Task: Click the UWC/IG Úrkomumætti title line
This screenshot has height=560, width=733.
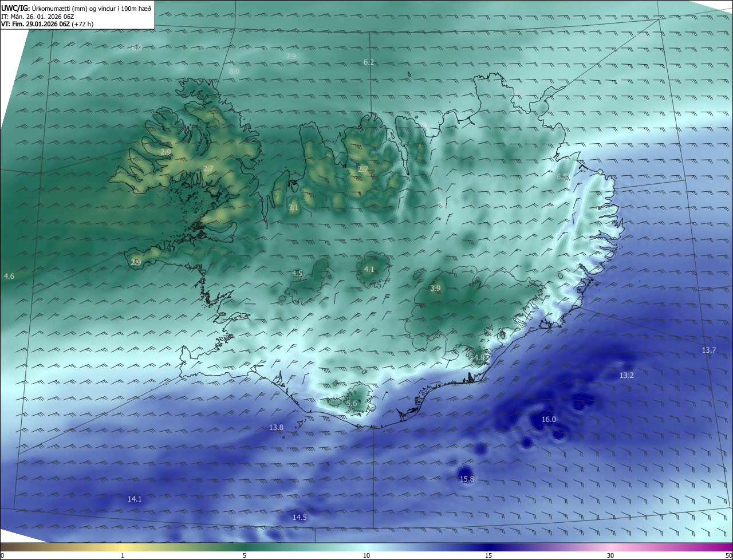Action: tap(76, 8)
